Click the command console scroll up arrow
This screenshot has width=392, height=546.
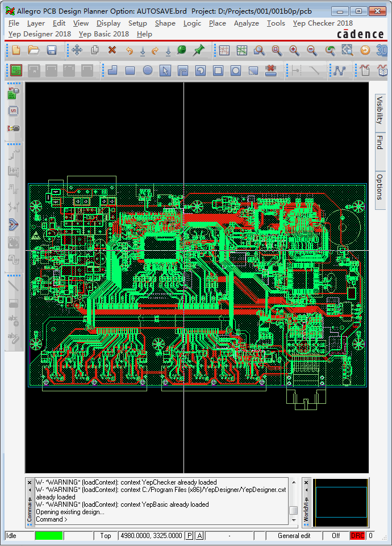294,482
